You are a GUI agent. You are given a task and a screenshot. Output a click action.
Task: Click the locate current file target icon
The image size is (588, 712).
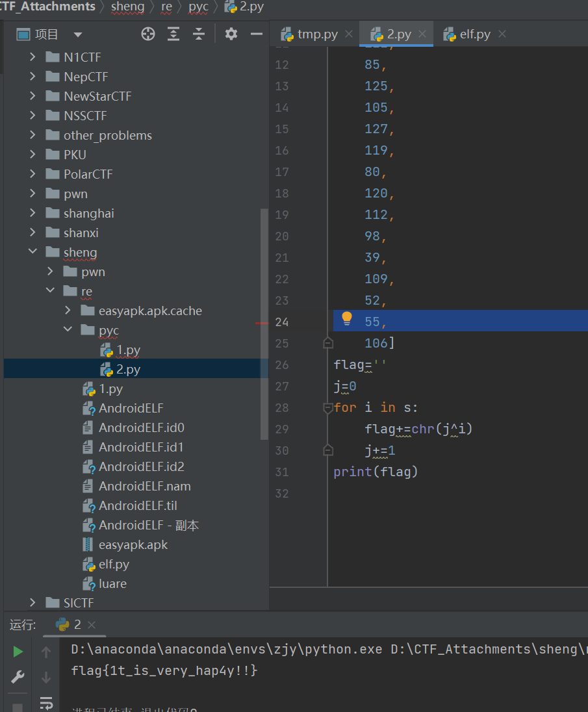point(148,34)
